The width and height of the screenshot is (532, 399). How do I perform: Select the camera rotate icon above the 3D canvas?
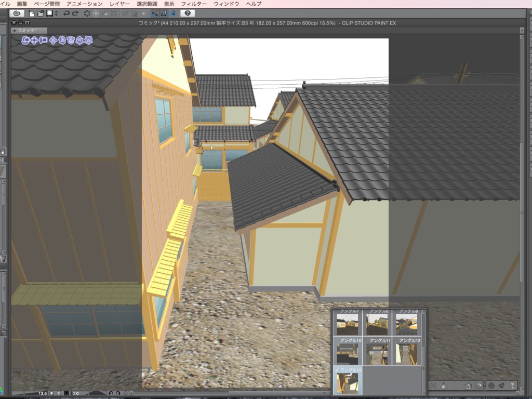25,41
